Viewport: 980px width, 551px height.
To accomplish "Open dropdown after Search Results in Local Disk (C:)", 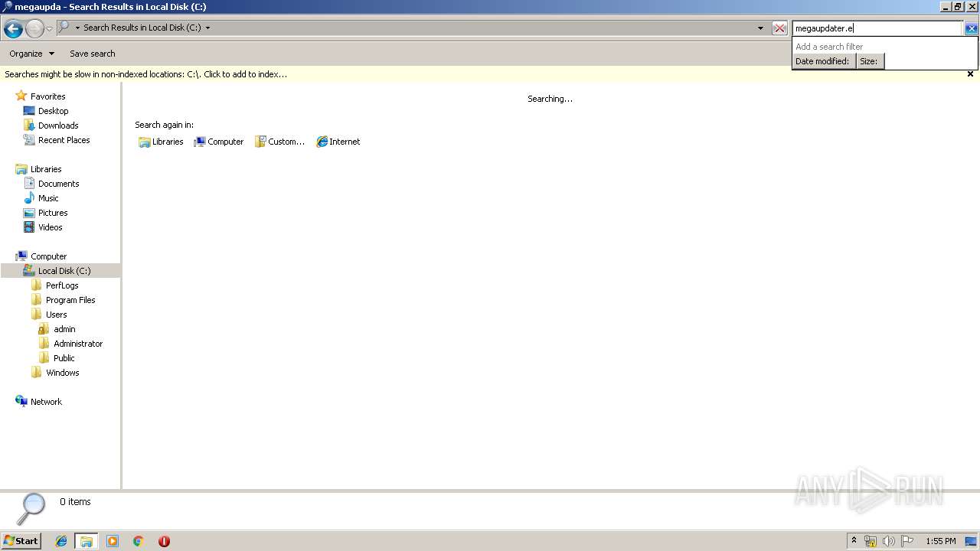I will coord(207,28).
